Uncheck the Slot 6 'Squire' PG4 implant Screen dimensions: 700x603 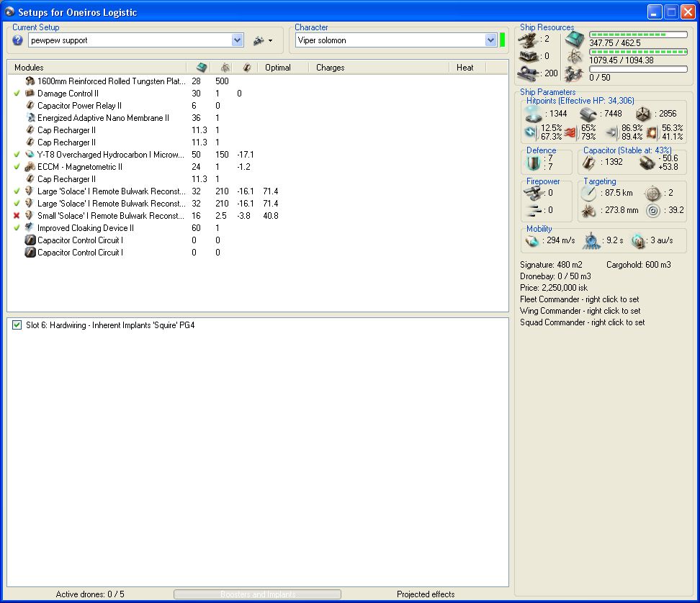(x=17, y=325)
